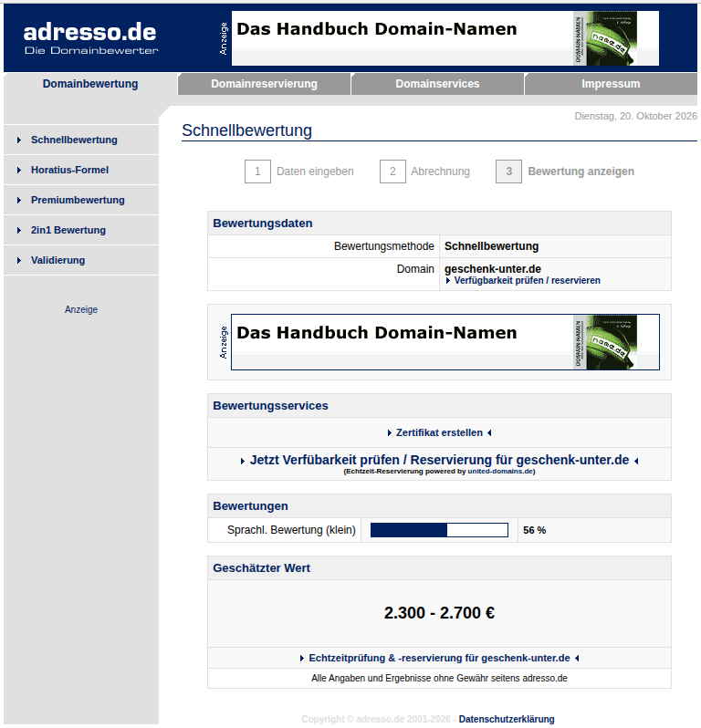Select Schnellbewertung in the sidebar
This screenshot has width=701, height=728.
[x=74, y=140]
